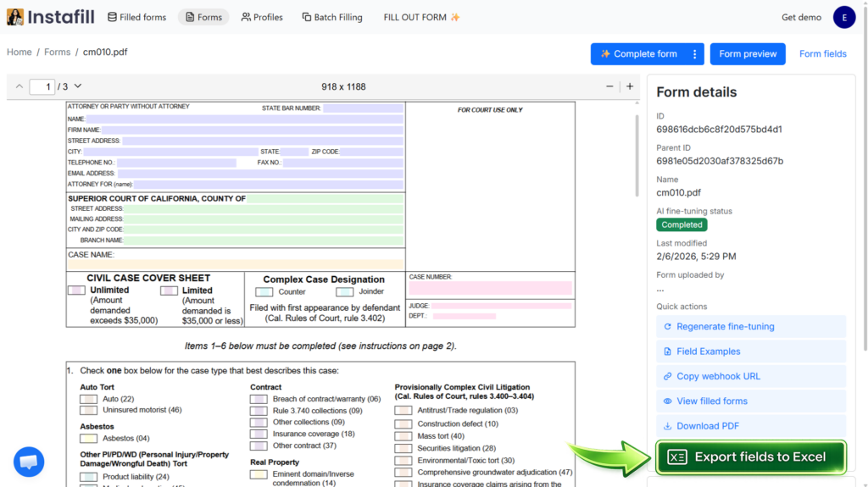Screen dimensions: 868x487
Task: Open the user avatar E menu
Action: [843, 17]
